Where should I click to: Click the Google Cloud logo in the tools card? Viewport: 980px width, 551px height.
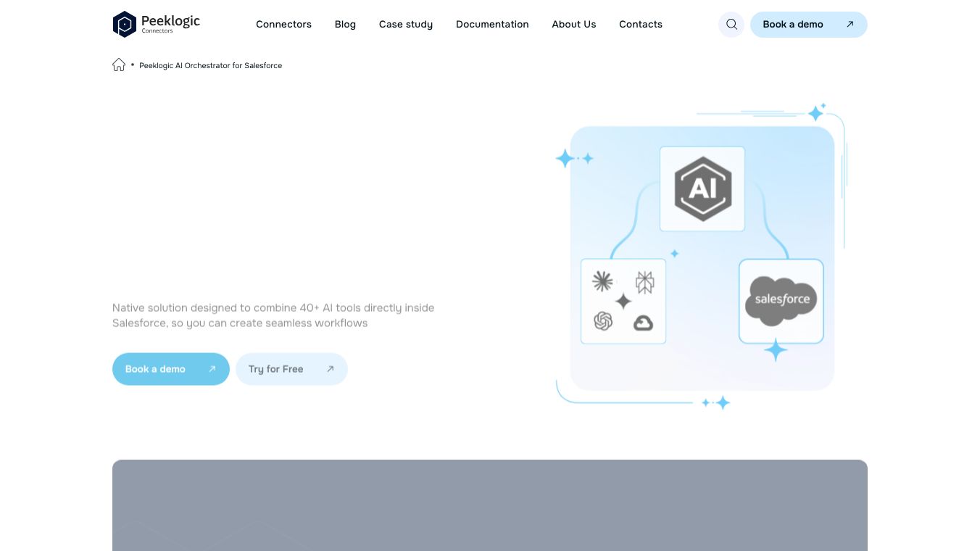tap(644, 323)
